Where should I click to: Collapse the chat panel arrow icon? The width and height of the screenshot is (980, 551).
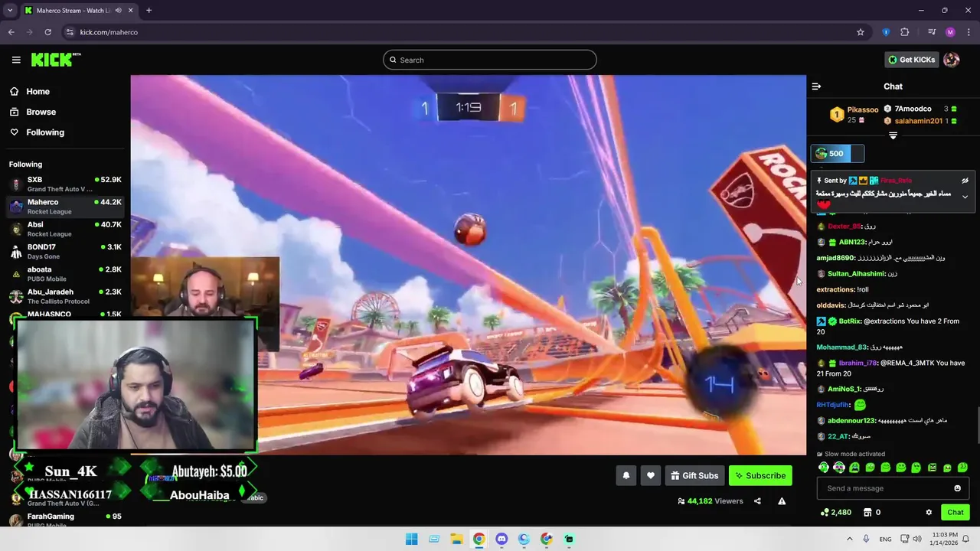(x=816, y=86)
